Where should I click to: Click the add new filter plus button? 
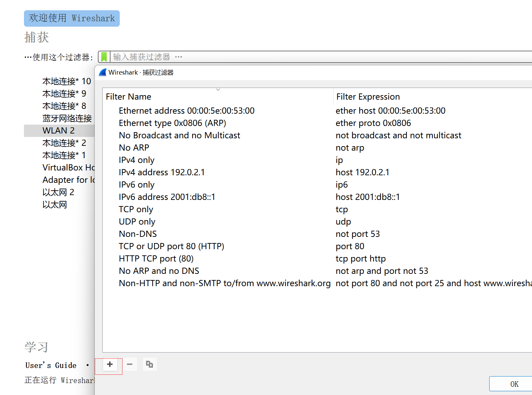[x=110, y=364]
